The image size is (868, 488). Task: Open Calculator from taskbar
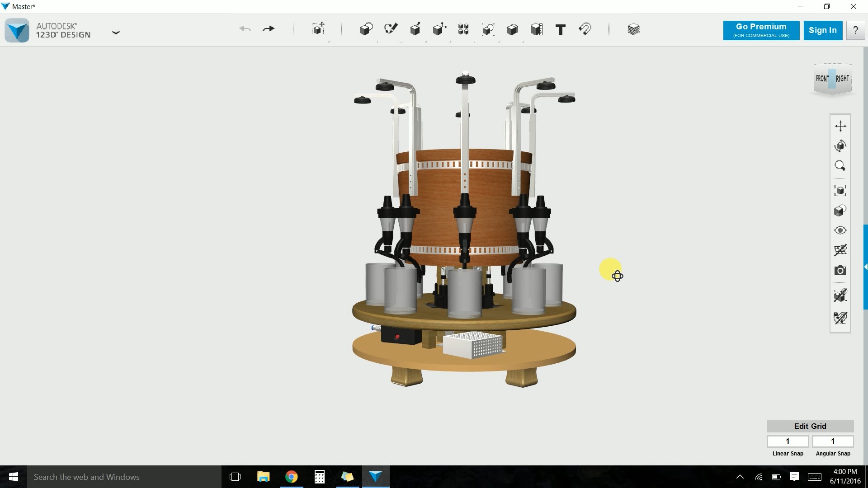(320, 477)
